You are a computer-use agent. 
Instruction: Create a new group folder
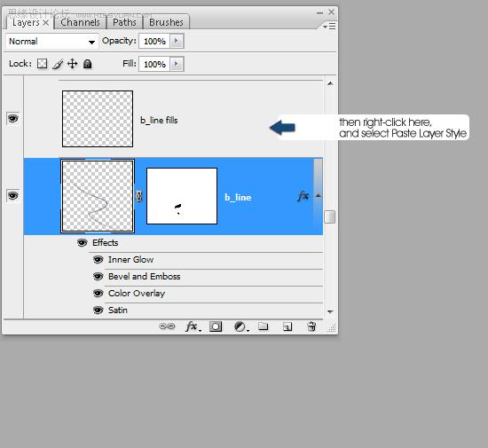click(263, 326)
